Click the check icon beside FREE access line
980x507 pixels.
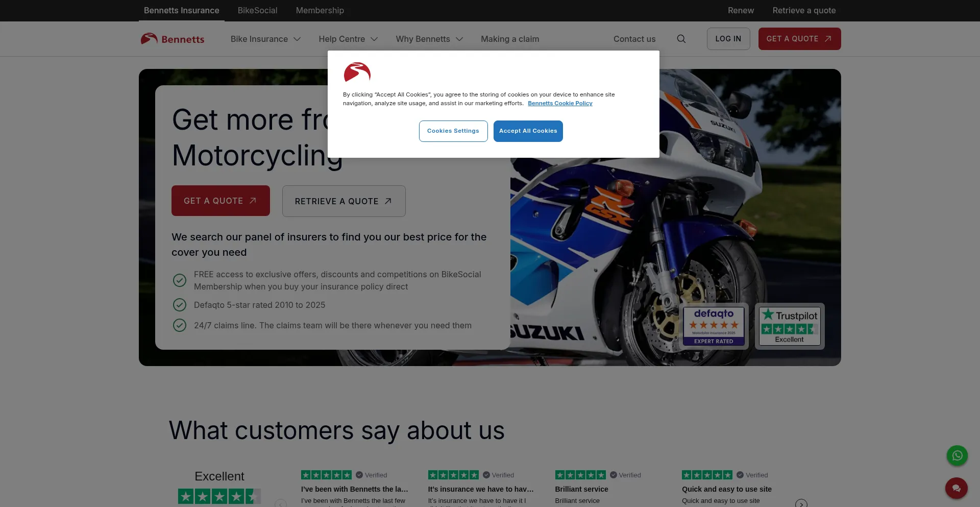[180, 280]
